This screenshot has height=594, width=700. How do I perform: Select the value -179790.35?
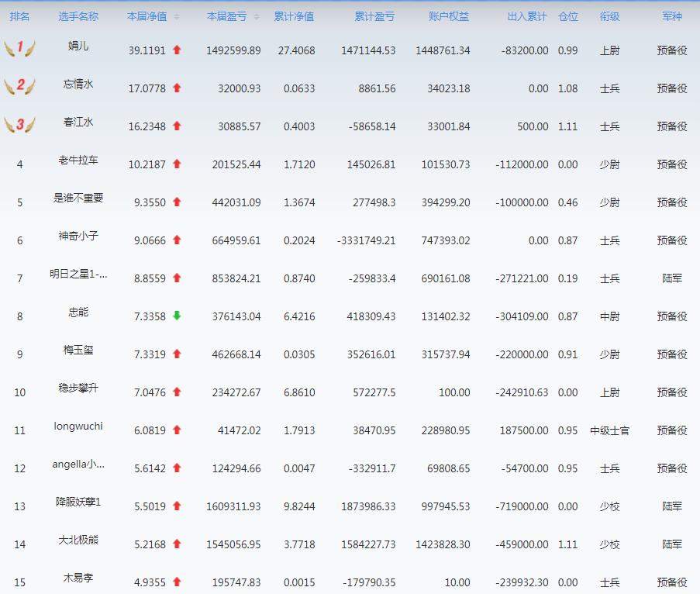click(x=369, y=582)
